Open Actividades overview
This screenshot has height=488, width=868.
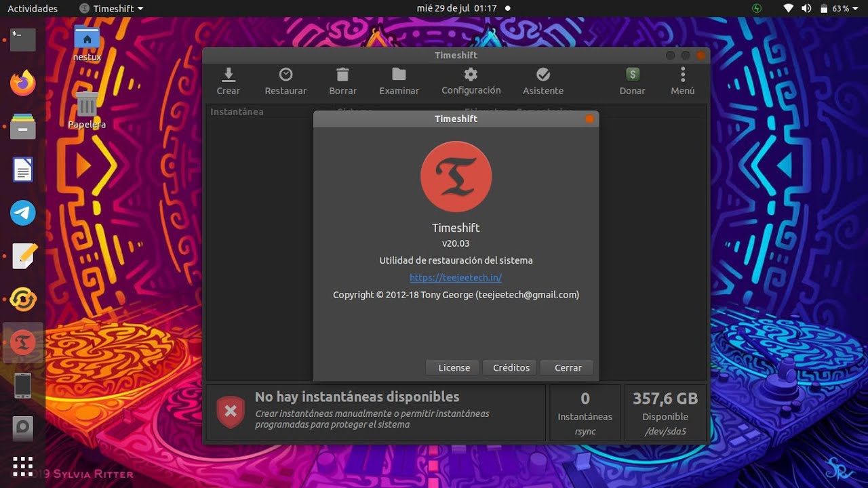pyautogui.click(x=33, y=9)
